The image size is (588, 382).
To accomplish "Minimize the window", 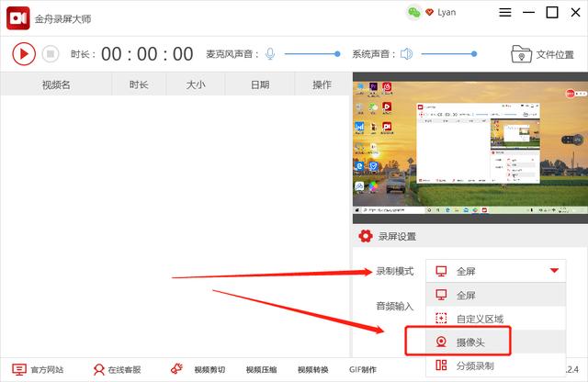I will coord(529,12).
